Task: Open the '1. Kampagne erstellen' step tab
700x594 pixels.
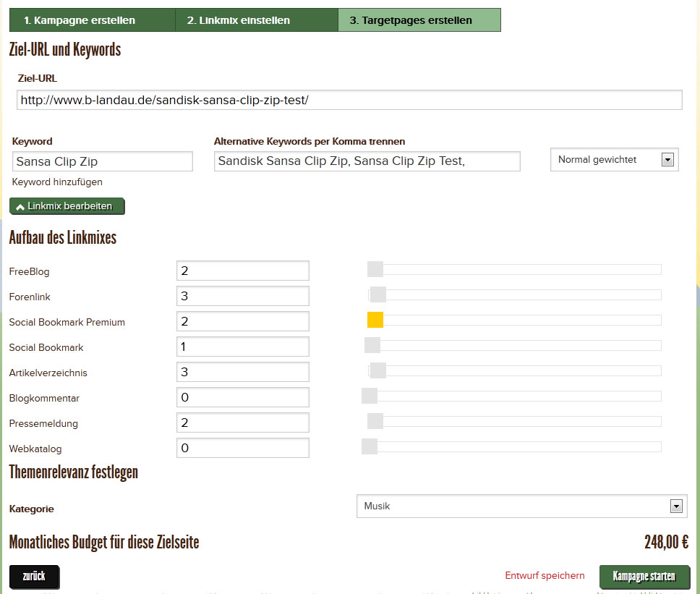Action: [93, 20]
